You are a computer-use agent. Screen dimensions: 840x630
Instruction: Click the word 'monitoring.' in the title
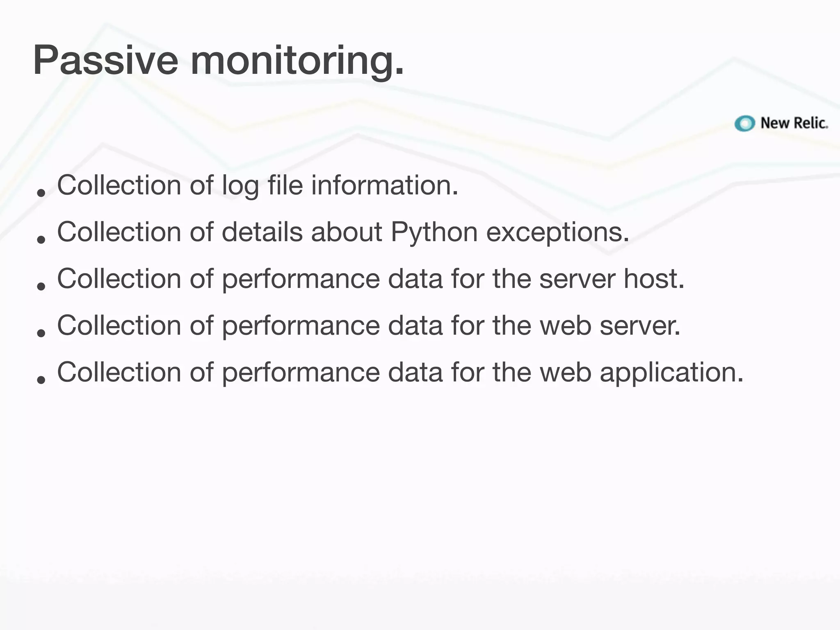[x=297, y=62]
